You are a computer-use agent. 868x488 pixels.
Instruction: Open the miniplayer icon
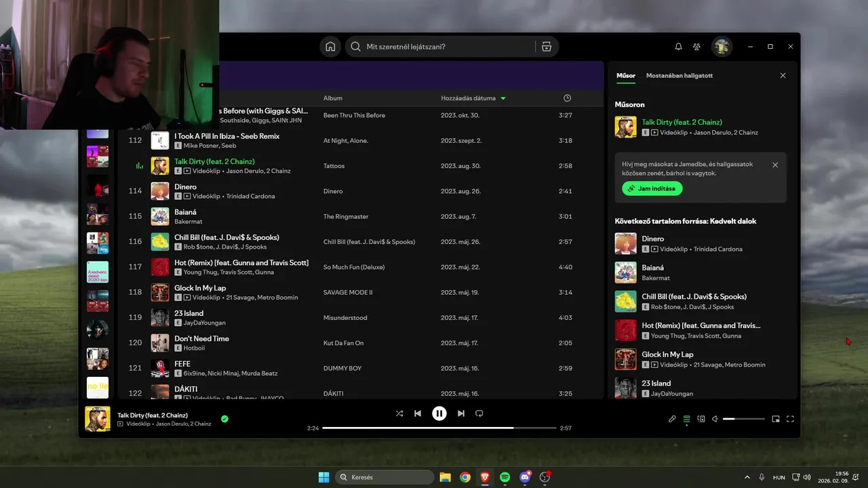776,419
